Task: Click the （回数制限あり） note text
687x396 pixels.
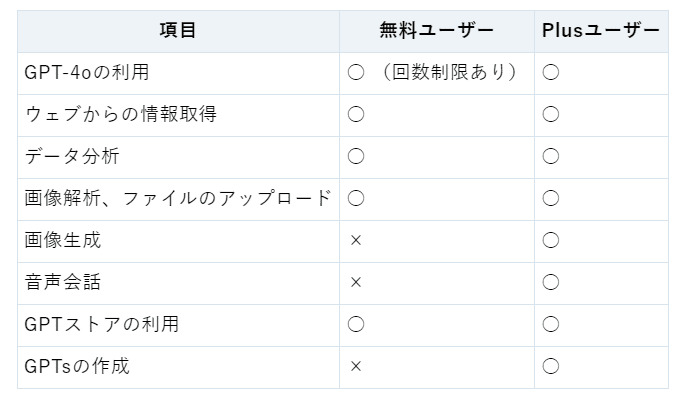Action: coord(450,72)
